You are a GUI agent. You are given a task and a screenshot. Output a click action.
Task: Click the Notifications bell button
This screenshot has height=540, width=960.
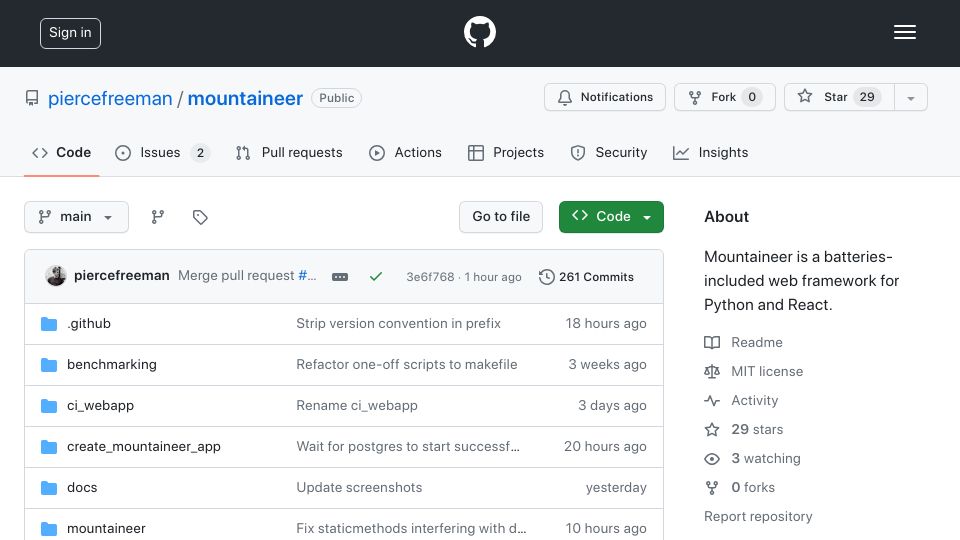coord(605,97)
